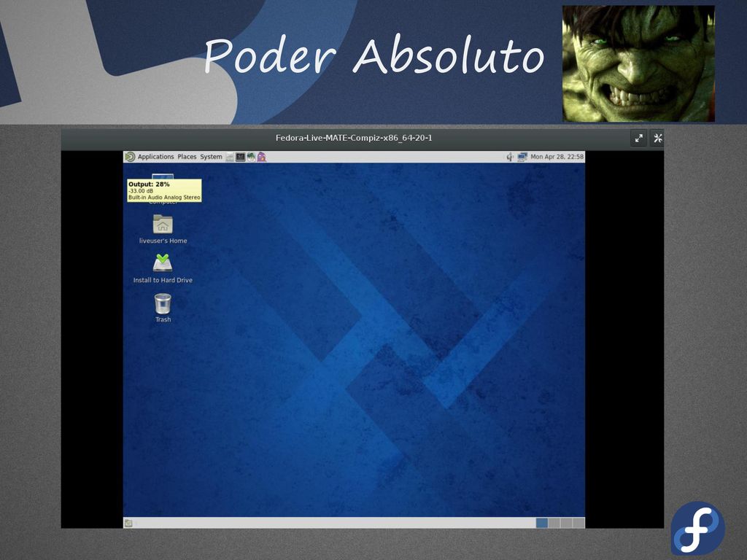This screenshot has width=747, height=560.
Task: Launch the terminal from panel launcher
Action: click(240, 157)
